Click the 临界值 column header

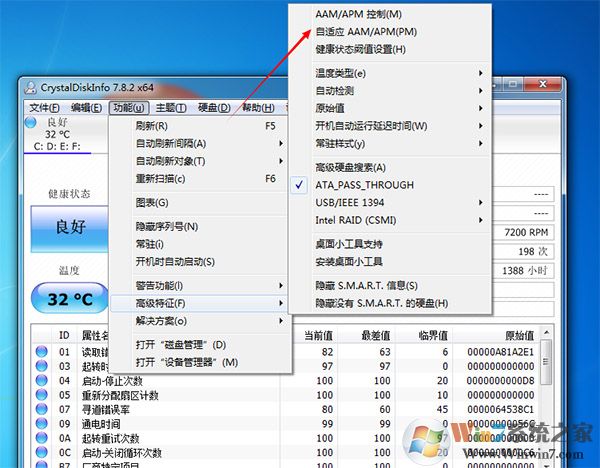[423, 336]
